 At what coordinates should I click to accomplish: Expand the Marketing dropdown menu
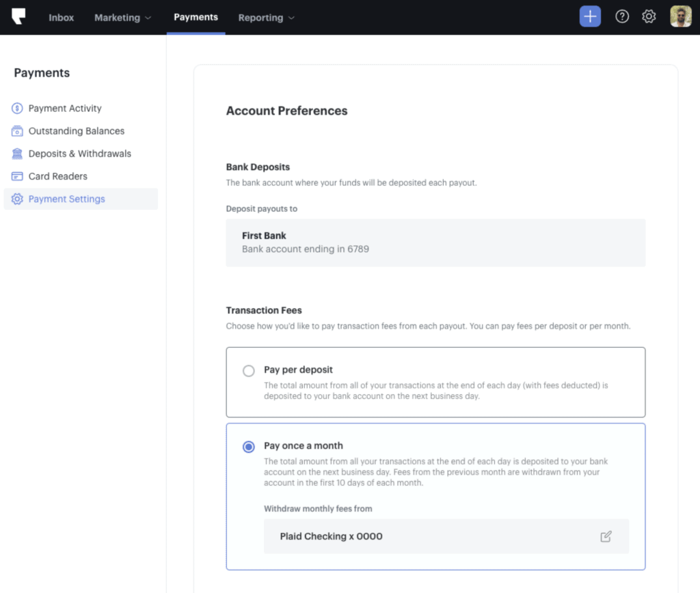pos(123,18)
